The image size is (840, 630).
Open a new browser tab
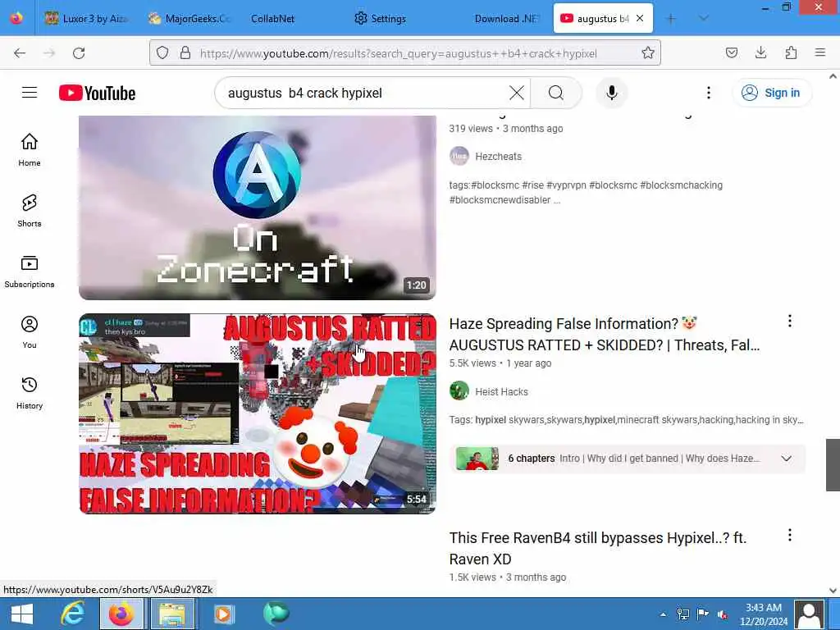[x=671, y=19]
